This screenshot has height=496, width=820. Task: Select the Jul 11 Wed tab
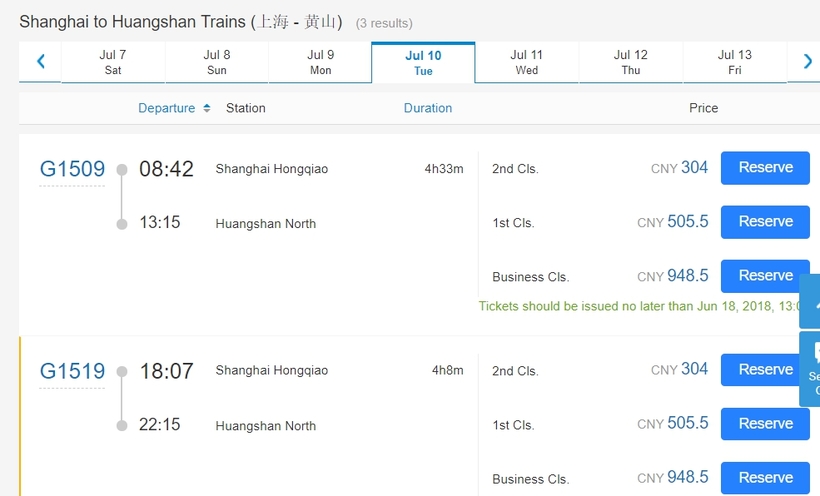coord(527,62)
